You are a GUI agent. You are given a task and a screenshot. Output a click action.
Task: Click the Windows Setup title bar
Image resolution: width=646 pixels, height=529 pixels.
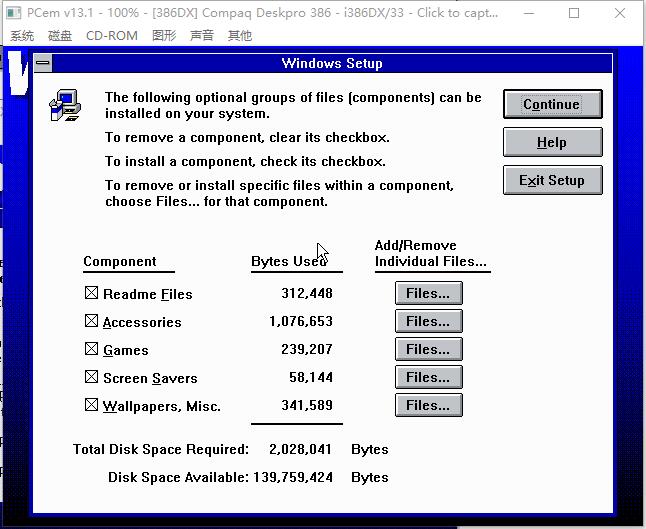coord(332,63)
